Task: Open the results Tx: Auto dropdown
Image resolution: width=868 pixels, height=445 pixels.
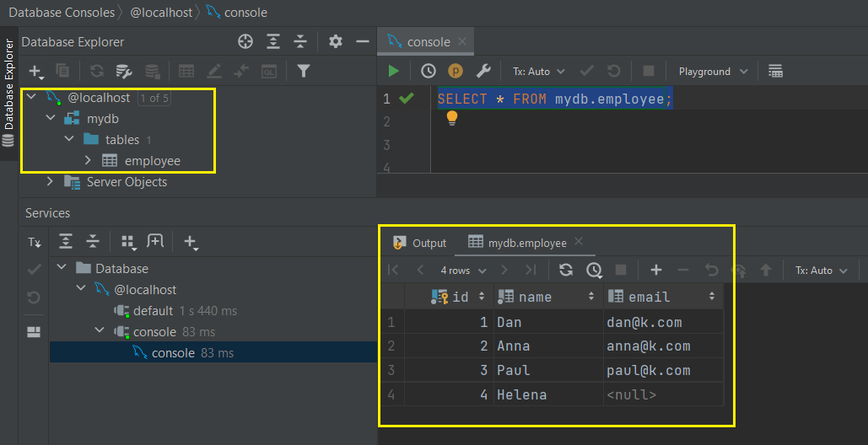Action: (x=822, y=271)
